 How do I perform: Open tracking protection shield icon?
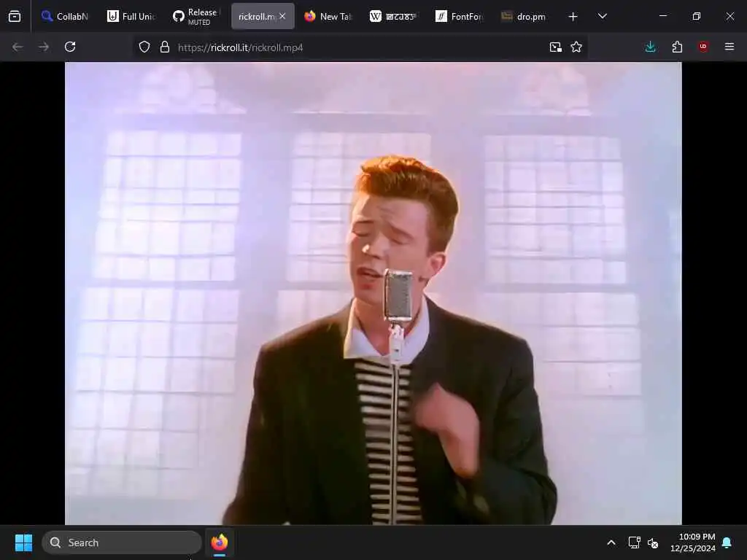[144, 47]
